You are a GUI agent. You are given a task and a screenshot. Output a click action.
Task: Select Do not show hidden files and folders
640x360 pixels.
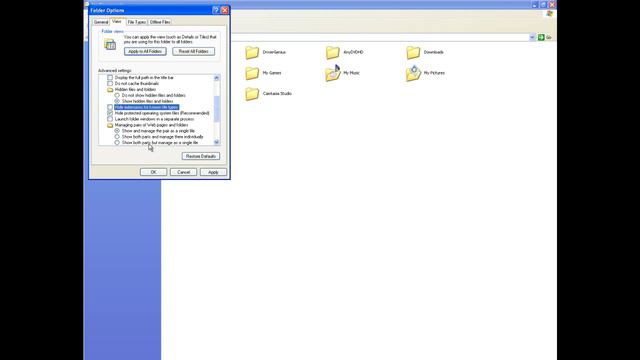[x=117, y=95]
